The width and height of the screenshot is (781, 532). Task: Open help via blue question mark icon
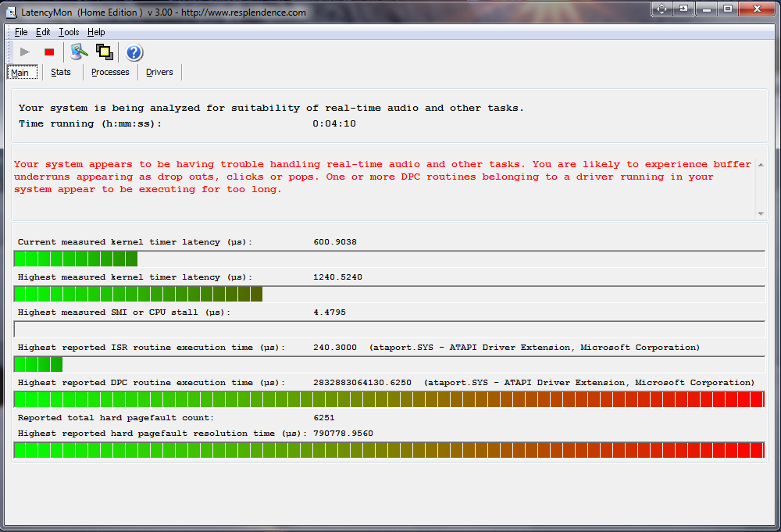[x=134, y=52]
